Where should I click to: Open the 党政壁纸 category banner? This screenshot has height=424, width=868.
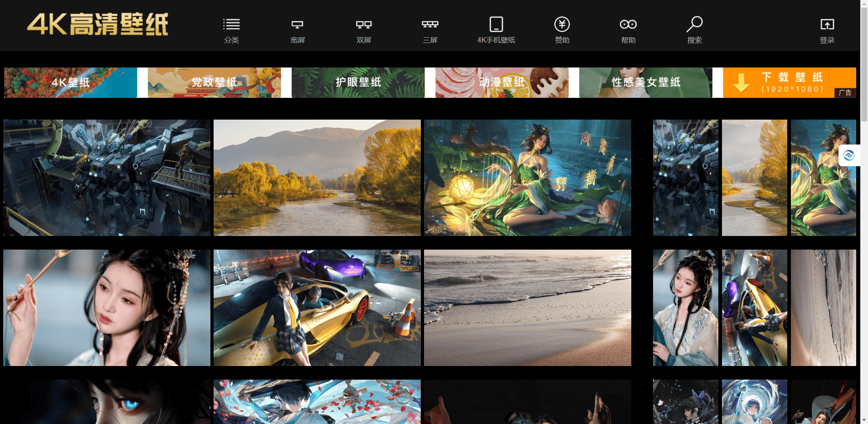(214, 82)
